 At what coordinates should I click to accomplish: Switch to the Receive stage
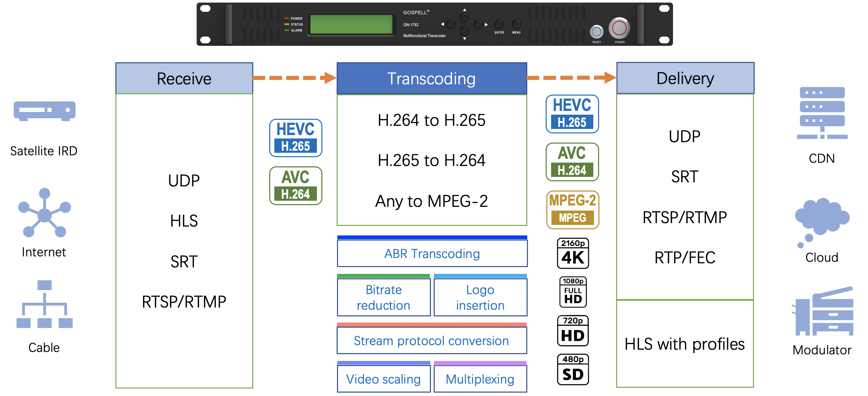(184, 78)
